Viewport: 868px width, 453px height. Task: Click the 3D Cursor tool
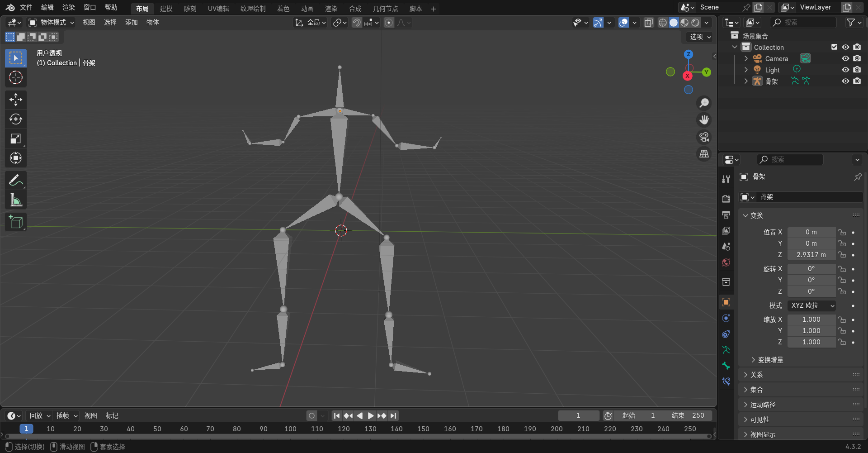[x=16, y=78]
